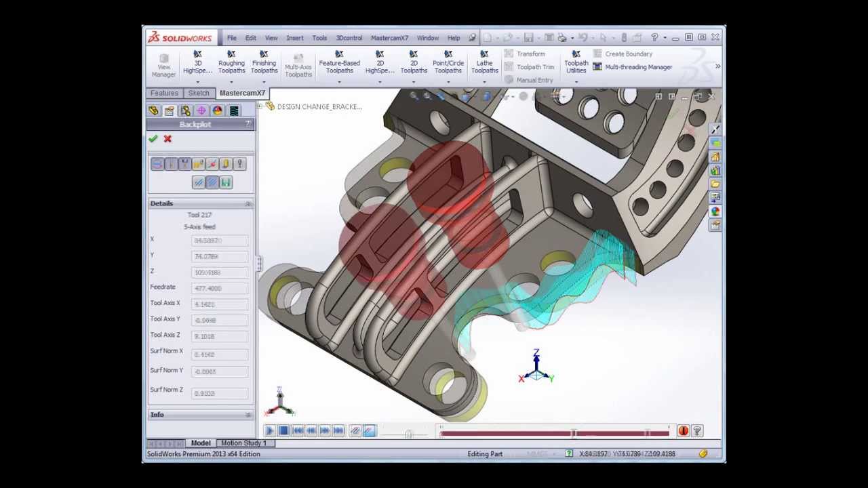
Task: Toggle the first display option in Backplot
Action: (157, 164)
